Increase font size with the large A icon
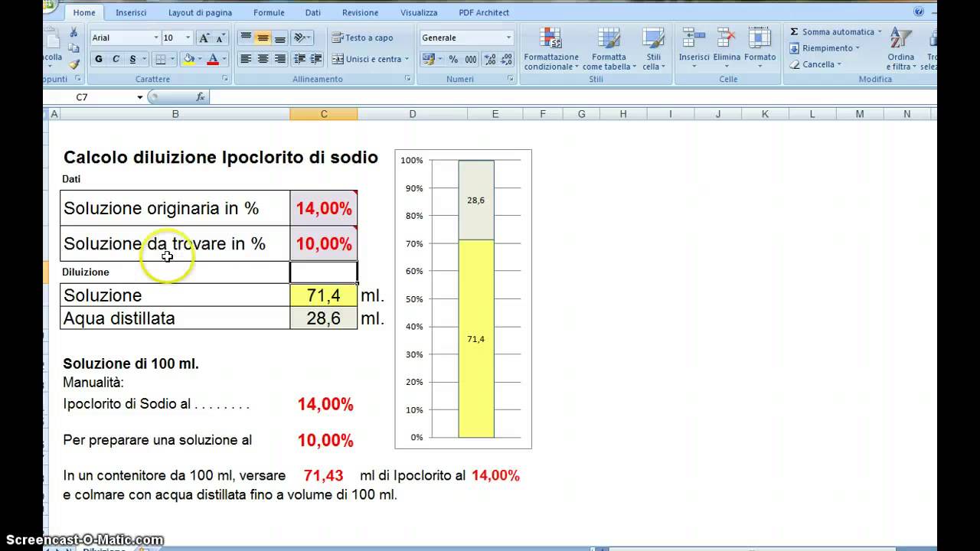980x551 pixels. tap(204, 37)
